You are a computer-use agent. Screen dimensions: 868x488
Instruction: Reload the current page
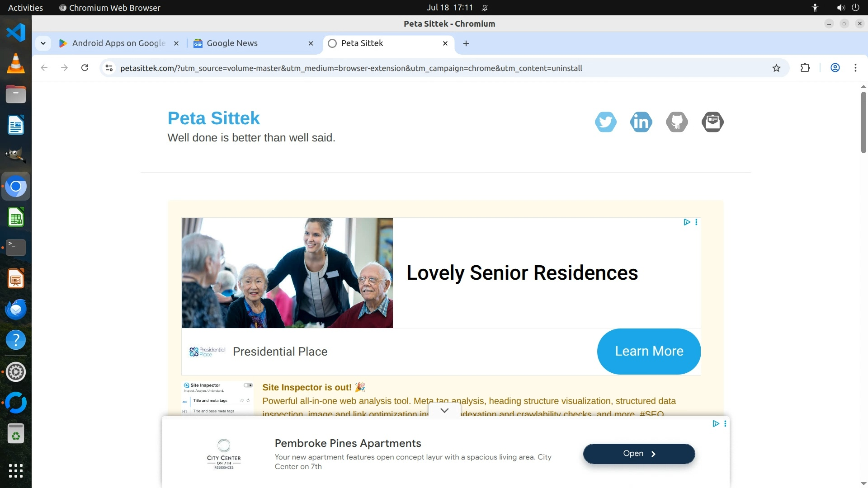click(85, 68)
